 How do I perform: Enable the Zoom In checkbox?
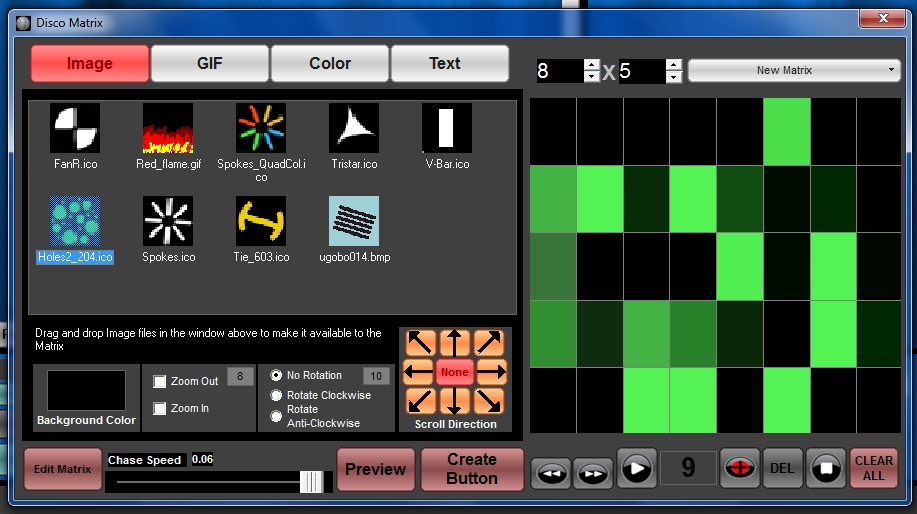pos(160,408)
